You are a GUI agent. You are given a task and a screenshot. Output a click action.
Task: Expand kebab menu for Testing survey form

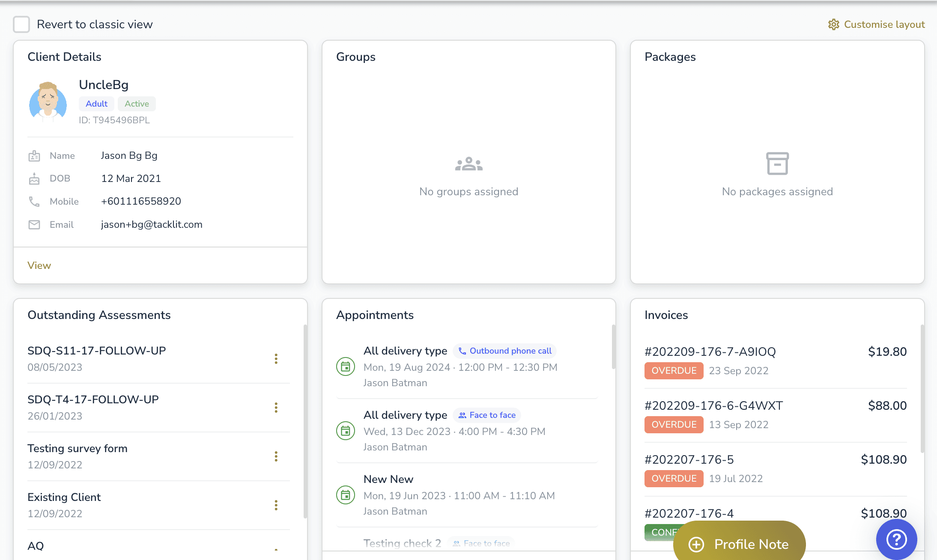[276, 456]
